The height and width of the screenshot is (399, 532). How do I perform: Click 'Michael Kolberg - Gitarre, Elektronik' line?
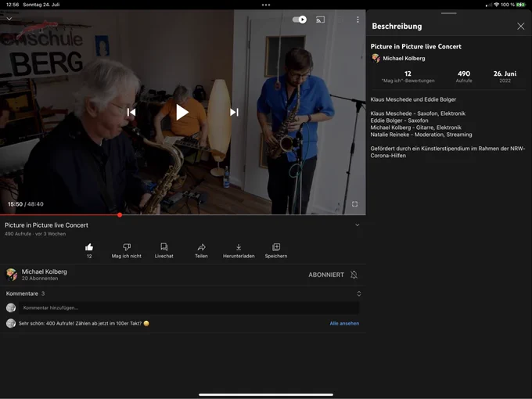click(x=416, y=128)
